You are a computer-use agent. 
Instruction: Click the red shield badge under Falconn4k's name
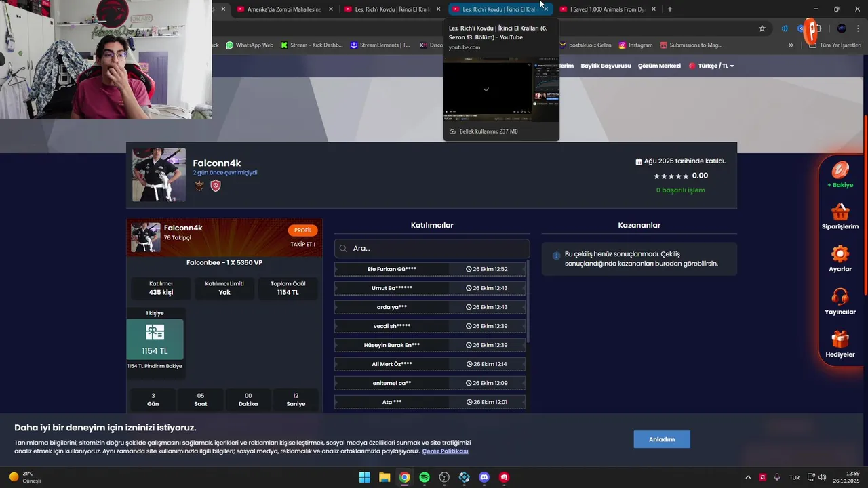216,186
